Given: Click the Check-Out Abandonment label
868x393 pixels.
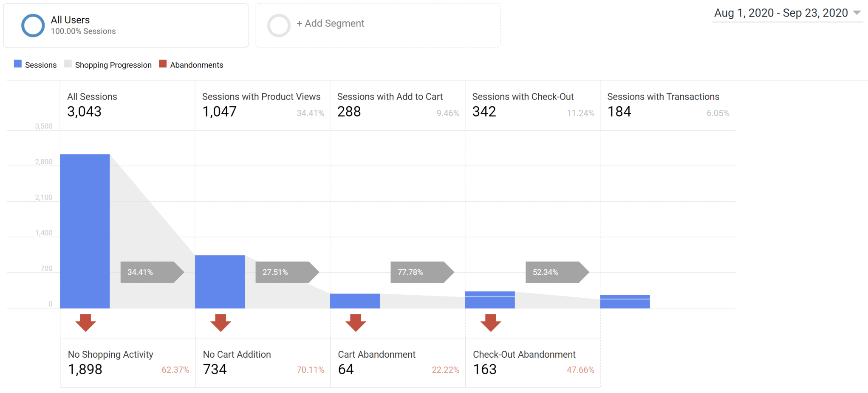Looking at the screenshot, I should [x=524, y=354].
